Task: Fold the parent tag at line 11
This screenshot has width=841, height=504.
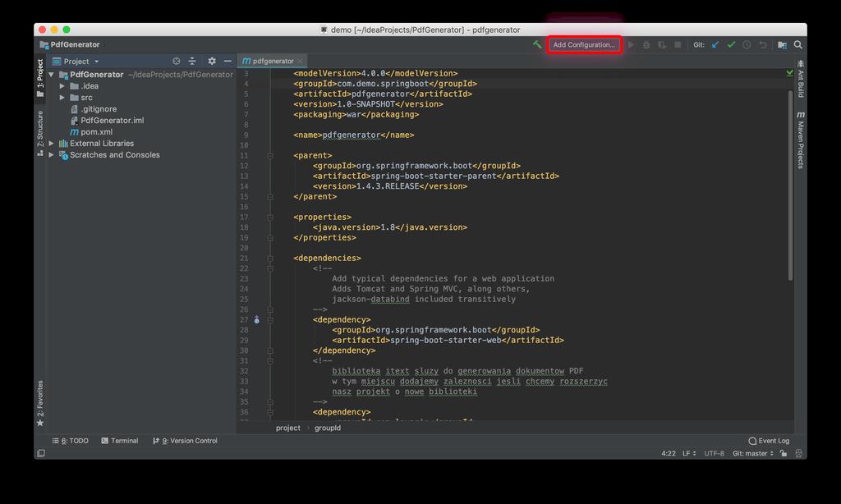Action: [x=270, y=156]
